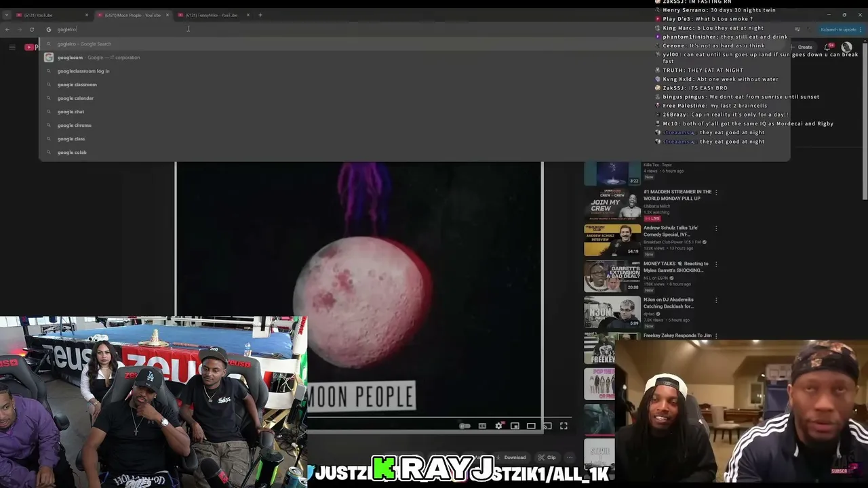The width and height of the screenshot is (868, 488).
Task: Open options menu for N3on video
Action: tap(716, 300)
